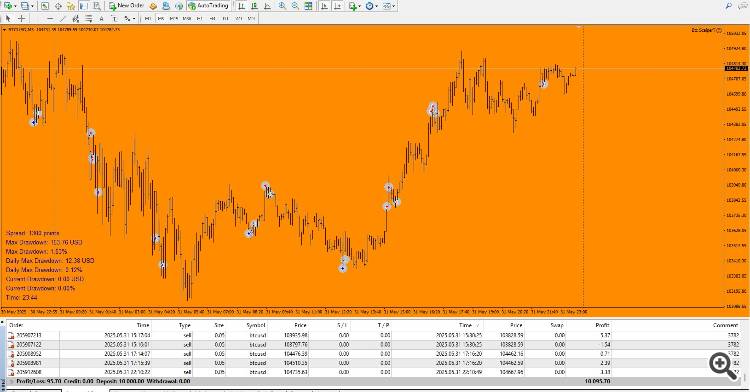Open the Market Watch window icon

(x=45, y=6)
